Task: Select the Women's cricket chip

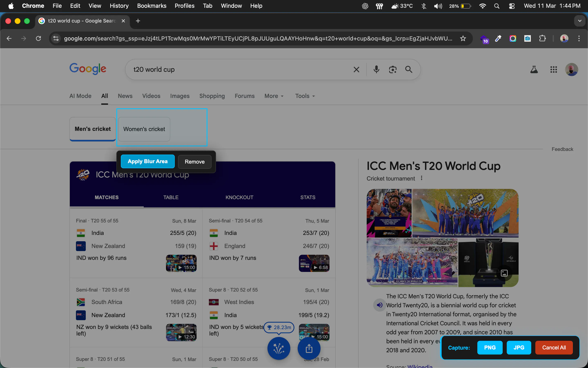Action: (144, 129)
